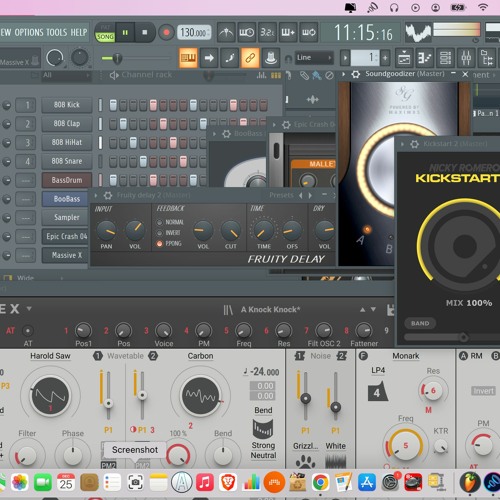Open the Playlist view icon
Image resolution: width=500 pixels, height=500 pixels.
coord(404,58)
